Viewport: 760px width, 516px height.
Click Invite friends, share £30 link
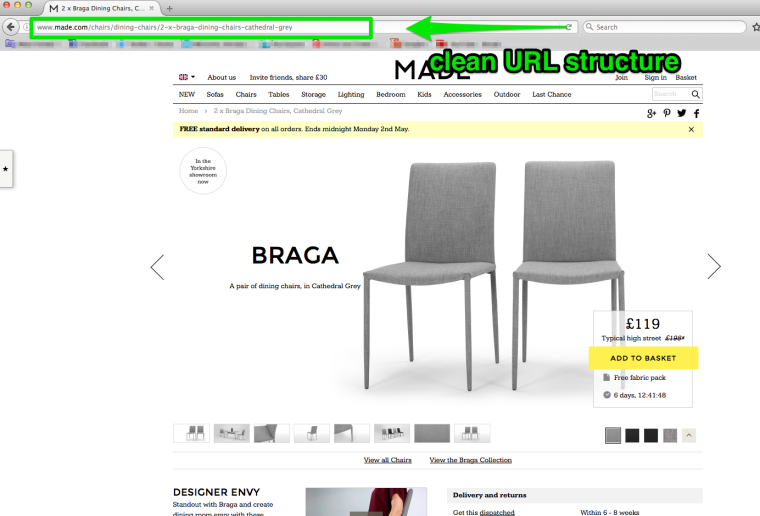288,78
